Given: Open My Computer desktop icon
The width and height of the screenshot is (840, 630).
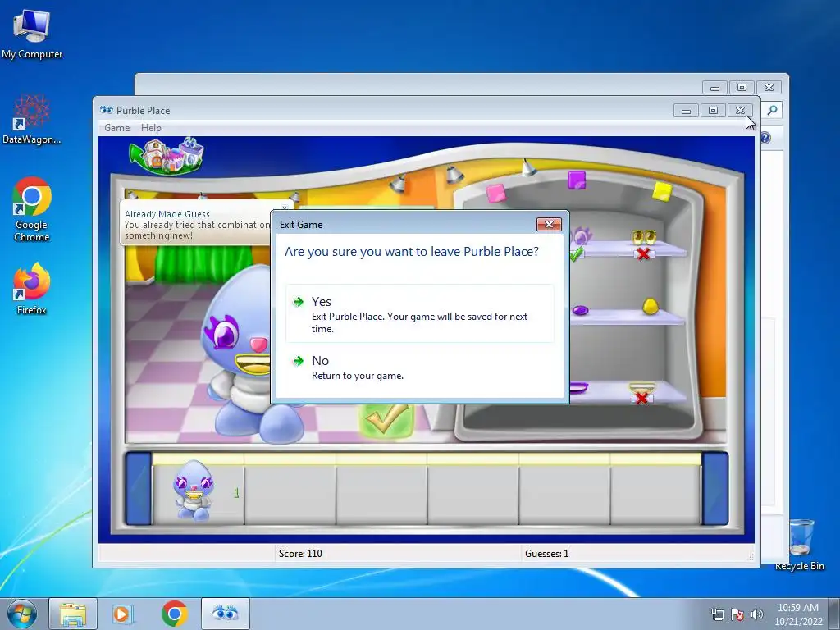Looking at the screenshot, I should (32, 34).
